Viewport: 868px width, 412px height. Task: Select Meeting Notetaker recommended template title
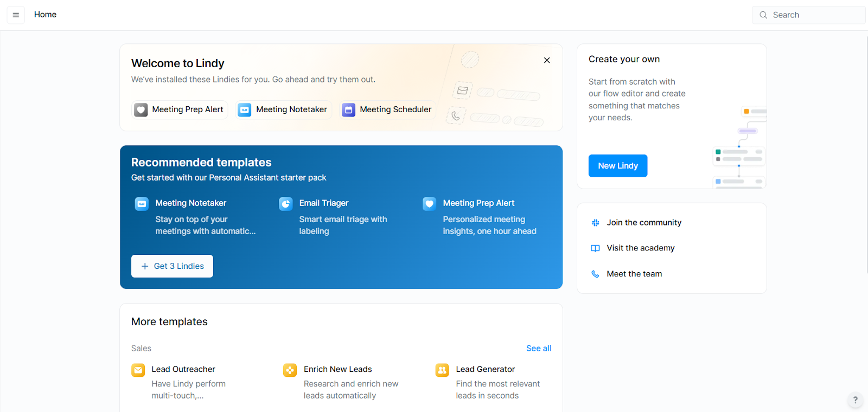(x=191, y=203)
